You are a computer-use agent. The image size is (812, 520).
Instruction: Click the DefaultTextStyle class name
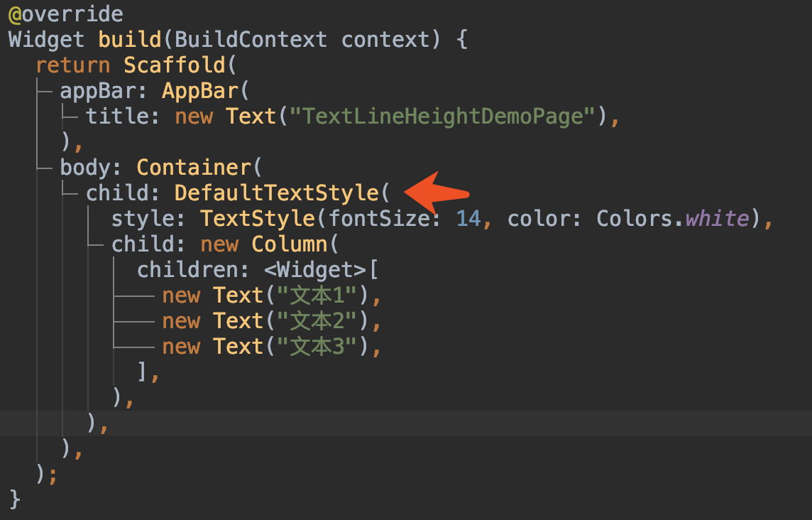277,193
